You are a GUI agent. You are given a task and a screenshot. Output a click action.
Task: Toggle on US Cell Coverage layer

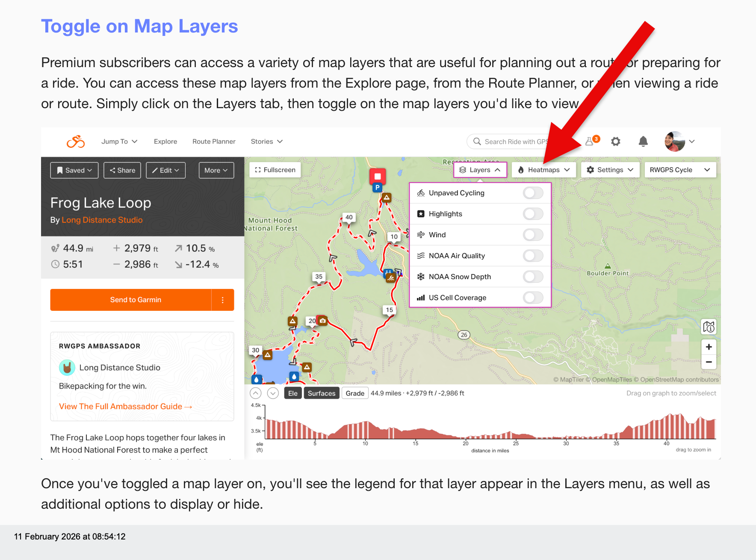point(533,298)
